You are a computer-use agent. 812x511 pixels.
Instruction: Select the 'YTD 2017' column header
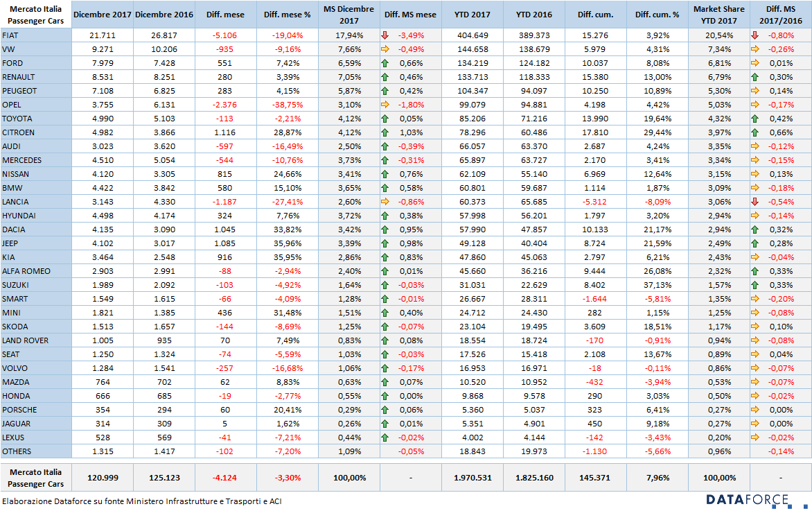tap(473, 15)
